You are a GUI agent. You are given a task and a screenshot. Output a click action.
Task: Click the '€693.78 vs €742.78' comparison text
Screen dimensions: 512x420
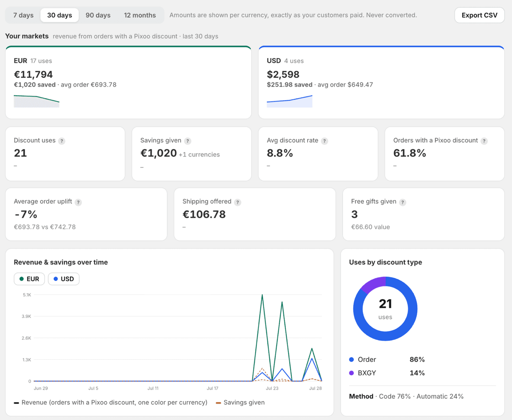tap(45, 227)
